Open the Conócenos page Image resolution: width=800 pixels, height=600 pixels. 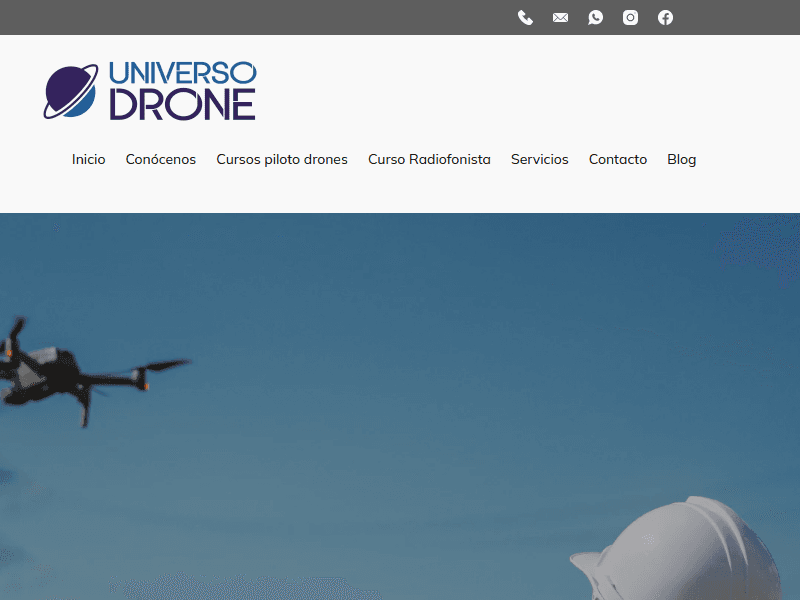[161, 159]
